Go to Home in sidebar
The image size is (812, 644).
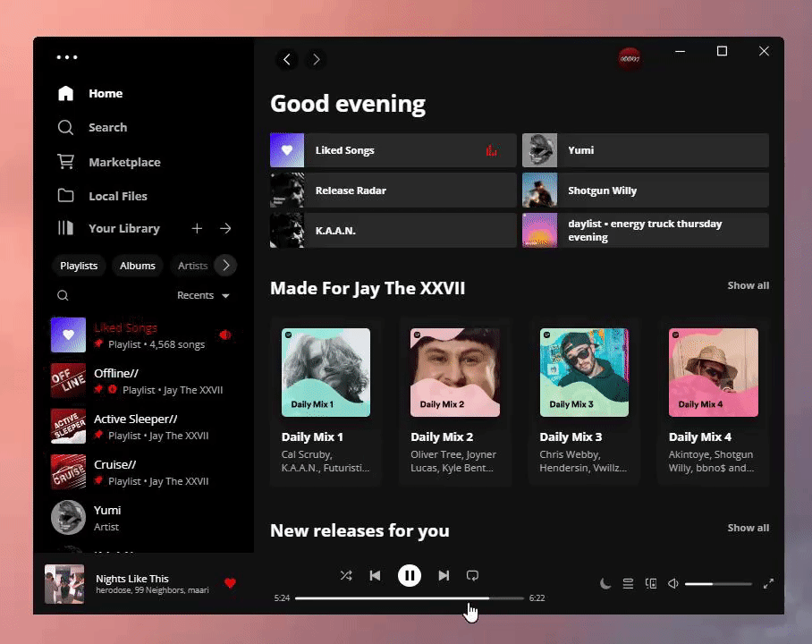click(90, 93)
